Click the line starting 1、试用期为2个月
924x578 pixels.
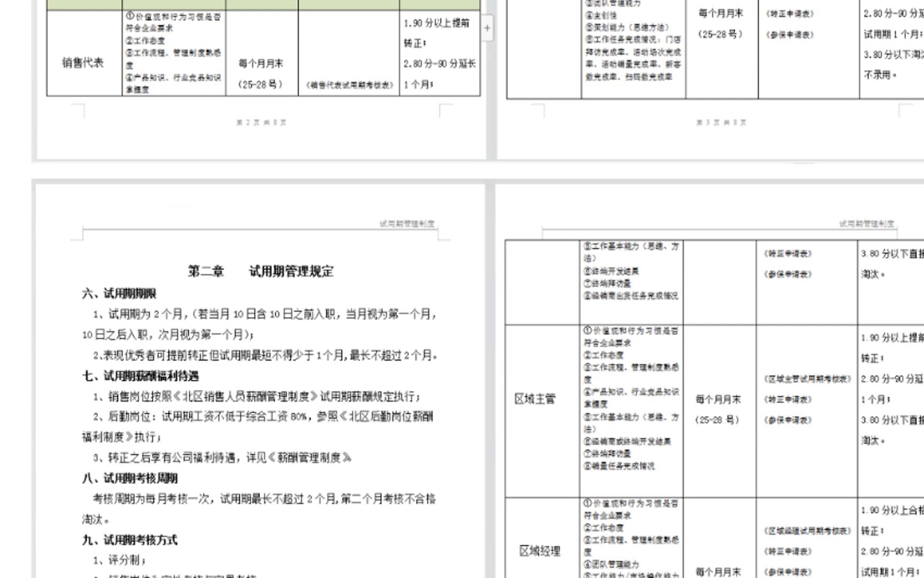click(x=265, y=314)
